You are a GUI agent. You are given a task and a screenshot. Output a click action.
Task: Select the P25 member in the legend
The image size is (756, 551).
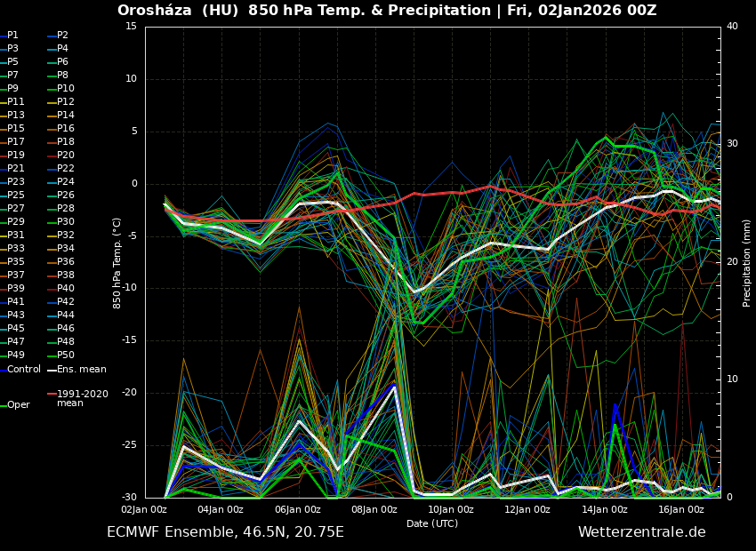(x=16, y=196)
